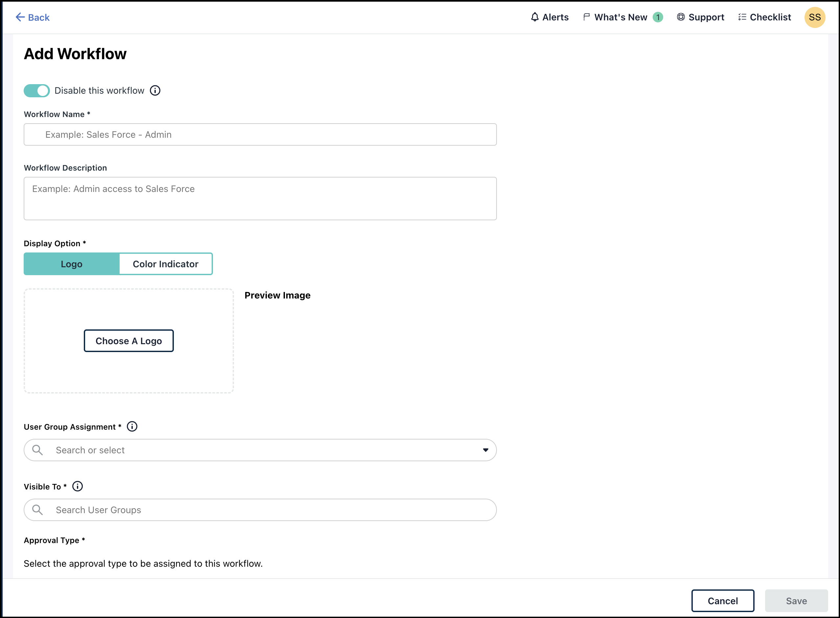This screenshot has height=618, width=840.
Task: Open the Checklist panel
Action: point(742,17)
